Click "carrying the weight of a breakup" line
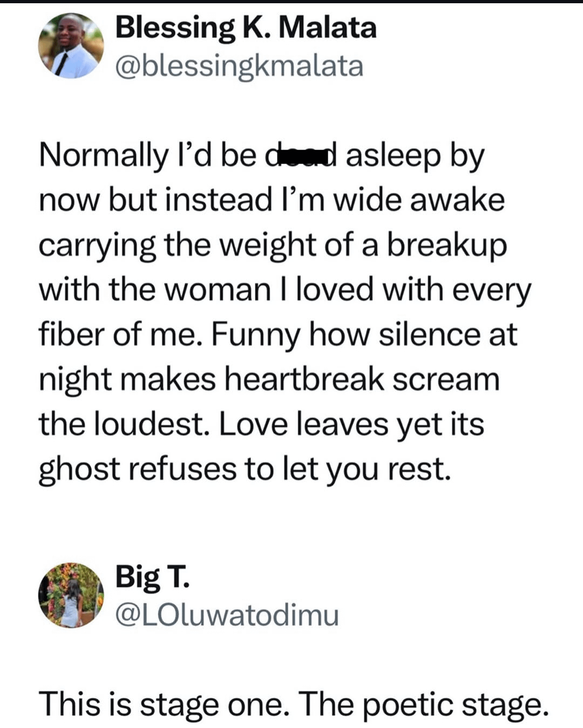 273,246
